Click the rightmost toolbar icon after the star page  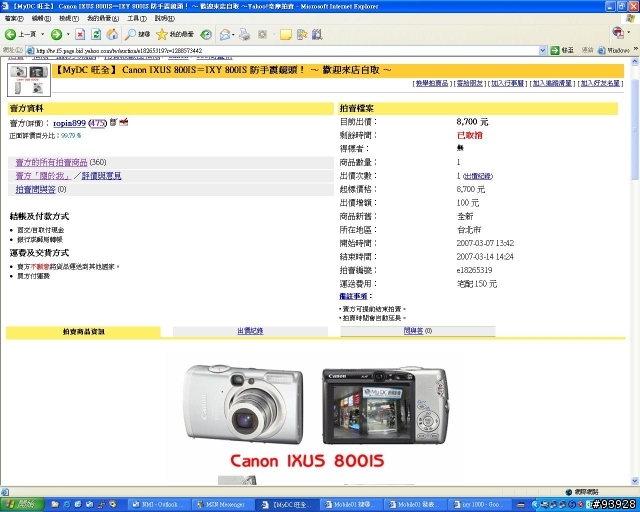tap(317, 34)
